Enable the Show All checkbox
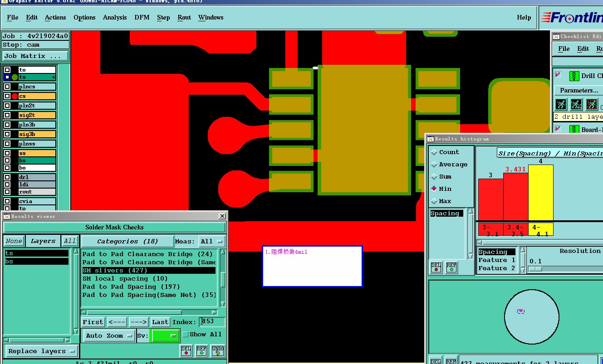603x364 pixels. click(x=185, y=335)
